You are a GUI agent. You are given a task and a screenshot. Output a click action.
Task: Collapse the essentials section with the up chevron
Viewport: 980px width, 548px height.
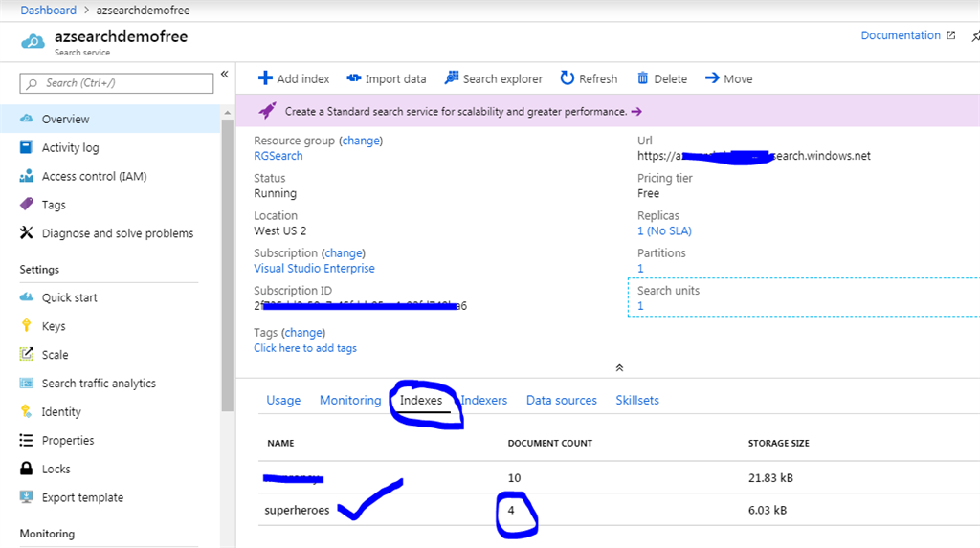619,367
